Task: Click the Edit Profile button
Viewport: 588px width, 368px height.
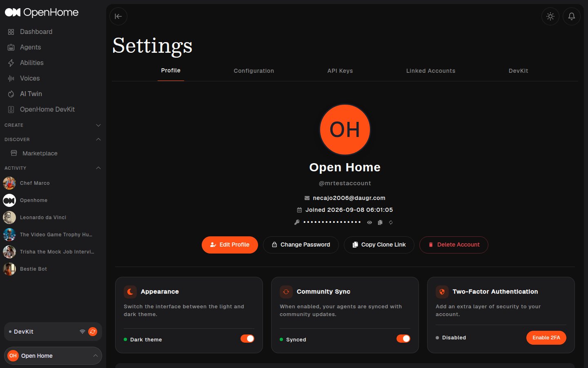Action: pyautogui.click(x=230, y=245)
